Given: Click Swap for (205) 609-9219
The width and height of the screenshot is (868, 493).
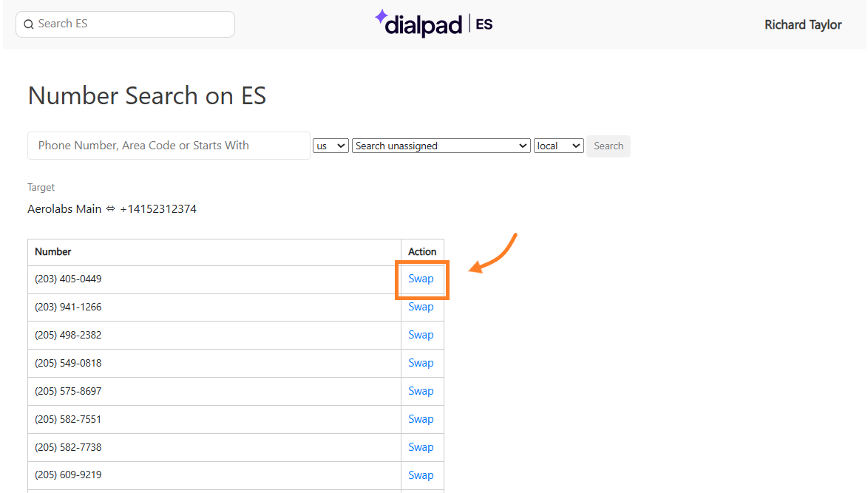Looking at the screenshot, I should (421, 475).
